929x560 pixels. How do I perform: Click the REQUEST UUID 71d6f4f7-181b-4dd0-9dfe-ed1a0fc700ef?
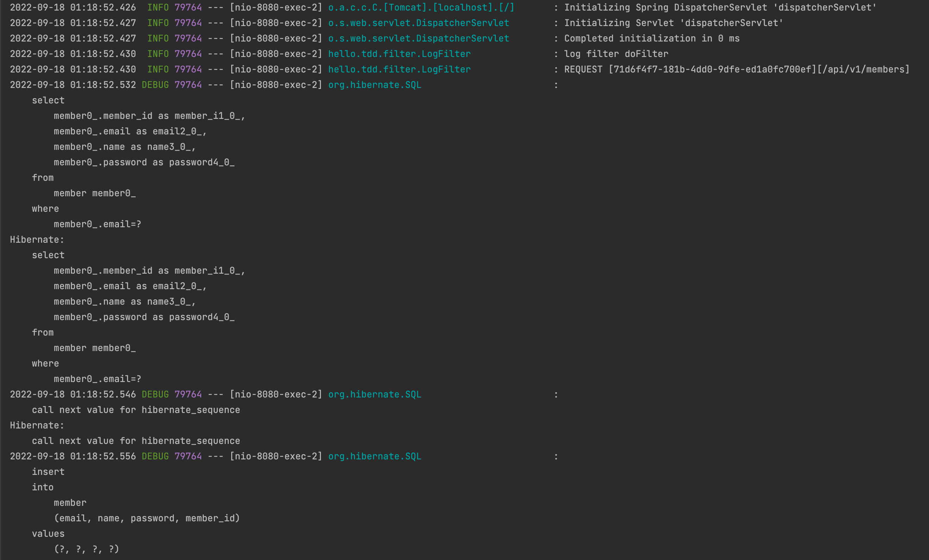tap(712, 69)
